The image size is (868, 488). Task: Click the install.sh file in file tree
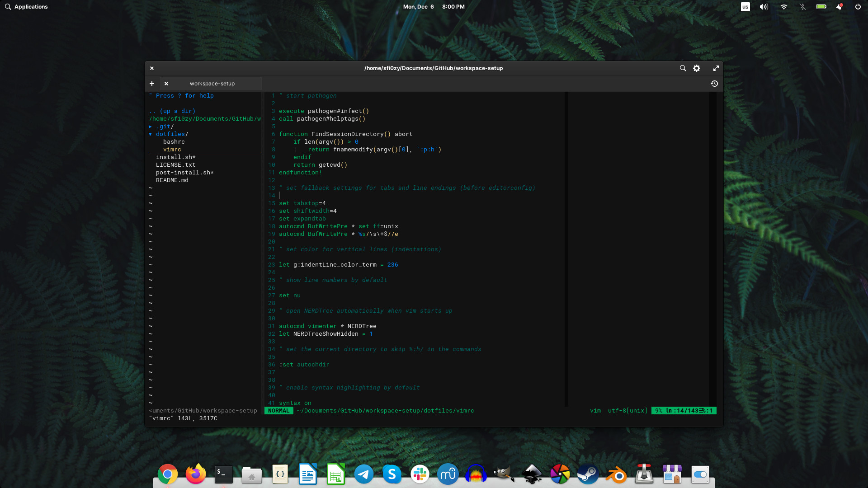coord(176,157)
